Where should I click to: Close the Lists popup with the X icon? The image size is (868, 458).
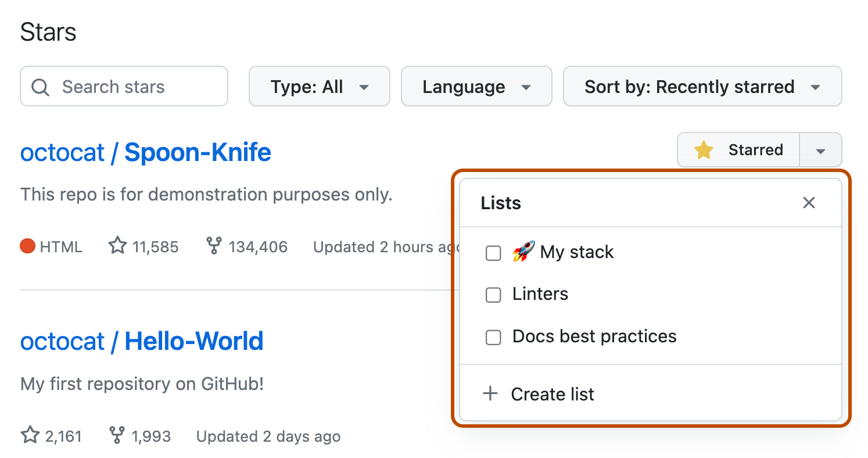point(809,202)
